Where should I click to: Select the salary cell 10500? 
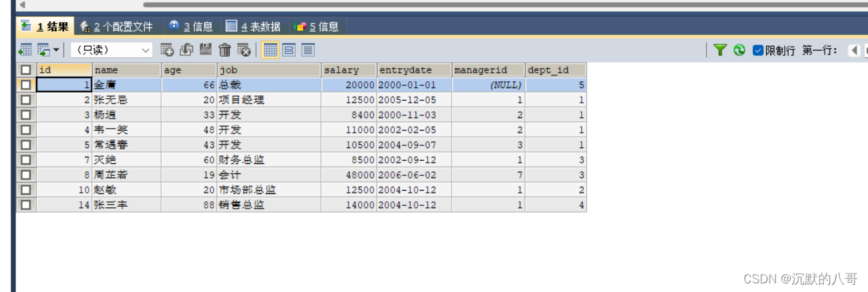[348, 145]
